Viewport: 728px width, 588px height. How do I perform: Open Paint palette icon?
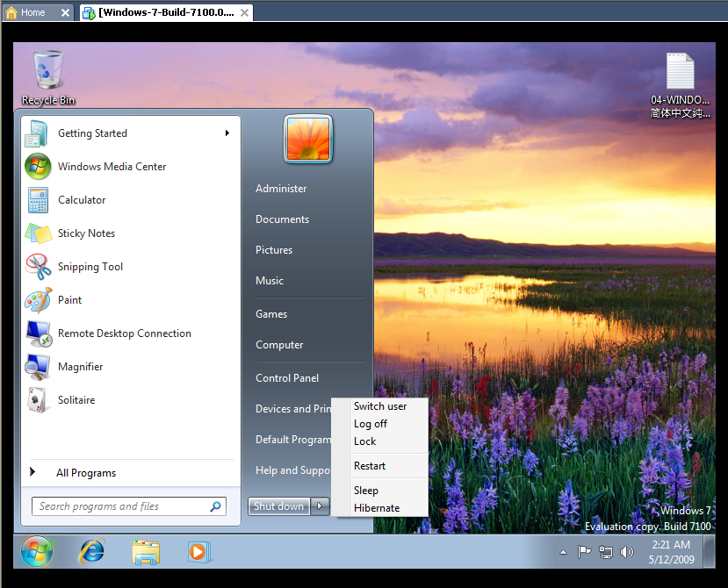(38, 300)
